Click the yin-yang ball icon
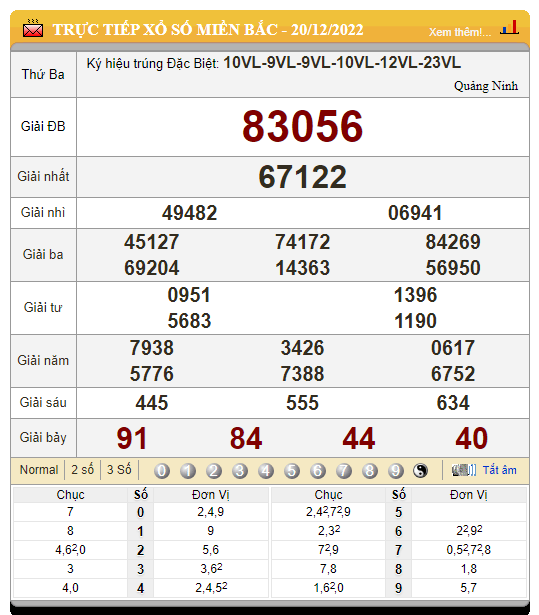This screenshot has height=615, width=539. (420, 470)
